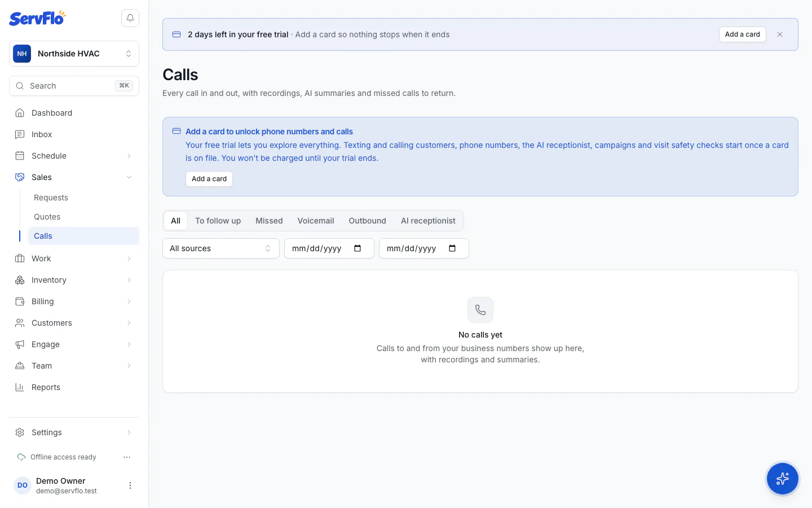812x508 pixels.
Task: Expand the Work section
Action: (x=74, y=259)
